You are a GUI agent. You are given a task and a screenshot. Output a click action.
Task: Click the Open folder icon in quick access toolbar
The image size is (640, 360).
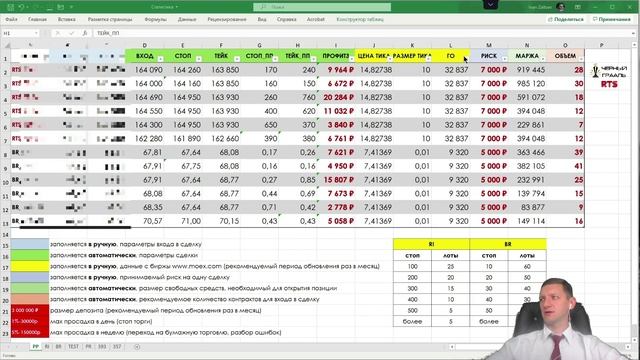coord(60,7)
